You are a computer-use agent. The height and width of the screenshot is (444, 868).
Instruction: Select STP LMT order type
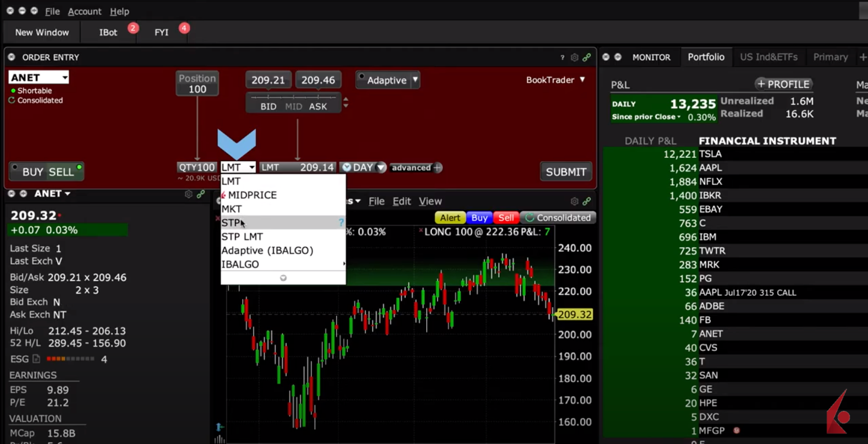pyautogui.click(x=242, y=237)
